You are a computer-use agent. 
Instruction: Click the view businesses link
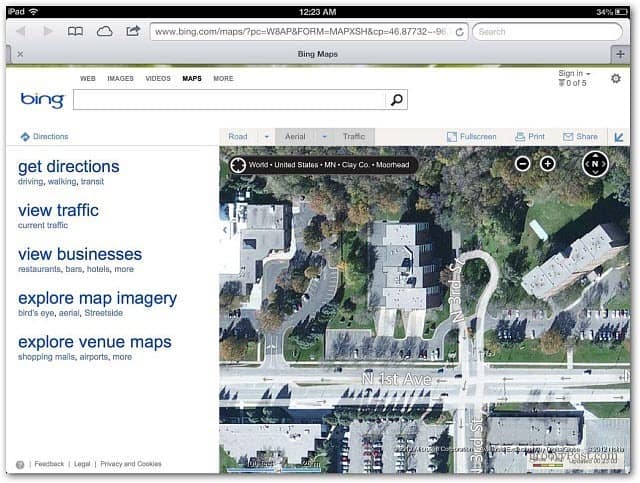tap(80, 254)
